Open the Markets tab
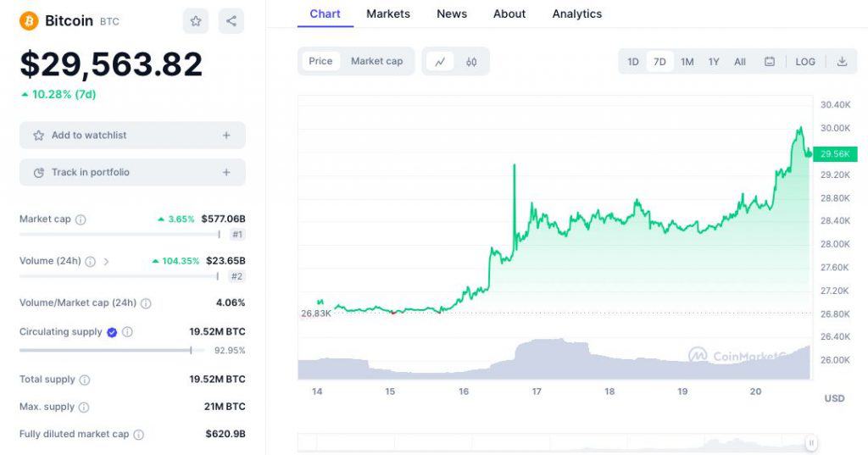868x455 pixels. click(388, 14)
